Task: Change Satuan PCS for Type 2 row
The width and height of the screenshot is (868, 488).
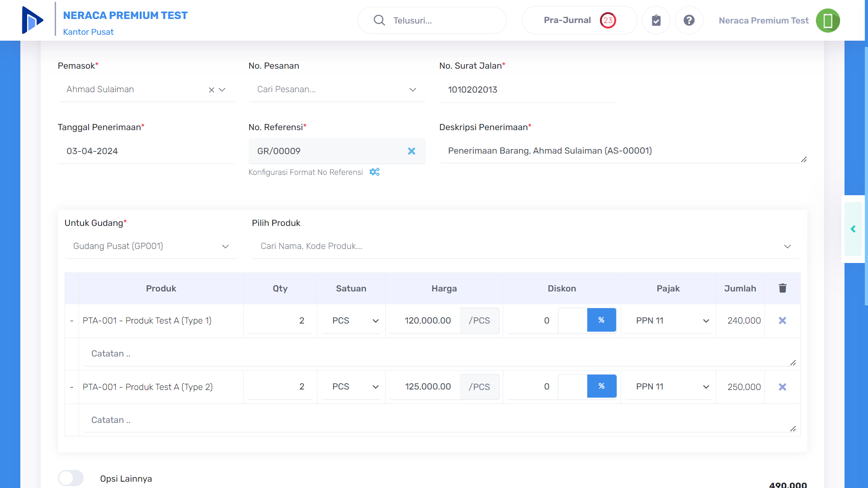Action: click(x=351, y=387)
